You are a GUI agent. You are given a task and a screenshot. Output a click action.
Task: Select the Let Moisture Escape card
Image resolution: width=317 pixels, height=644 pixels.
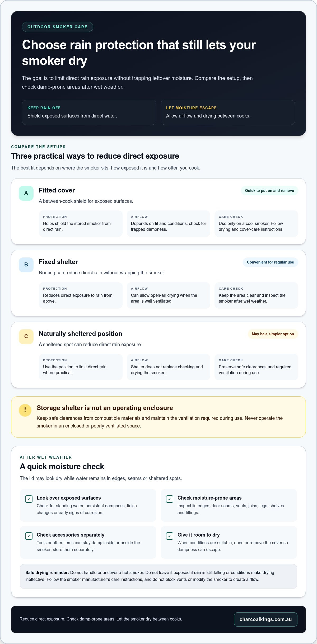pos(228,112)
